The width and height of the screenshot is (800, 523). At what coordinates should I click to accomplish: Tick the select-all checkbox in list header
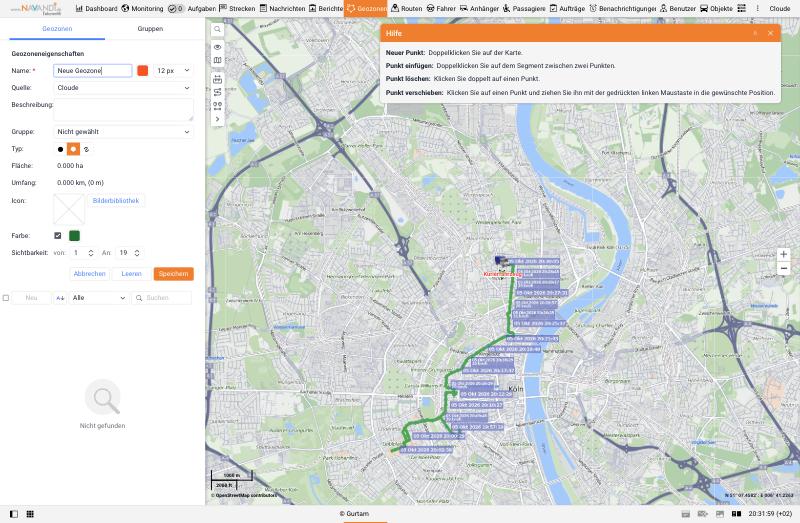point(6,298)
